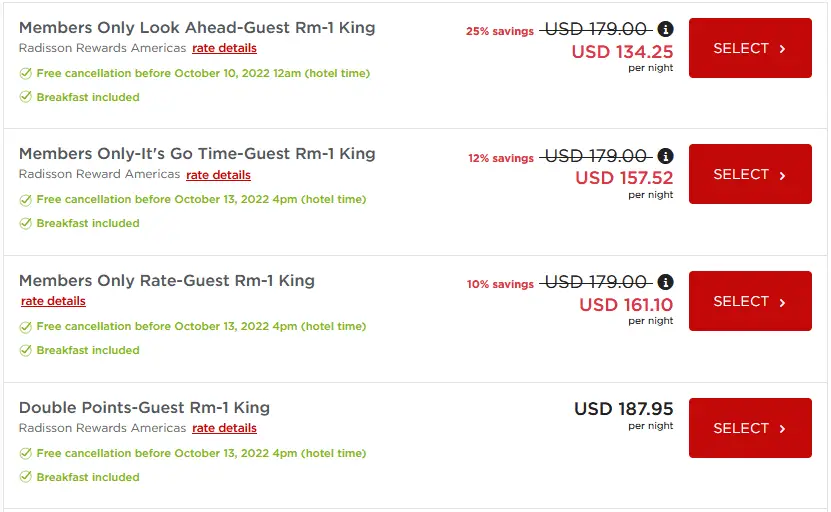Select the Members Only Look Ahead rate
831x512 pixels.
click(750, 48)
